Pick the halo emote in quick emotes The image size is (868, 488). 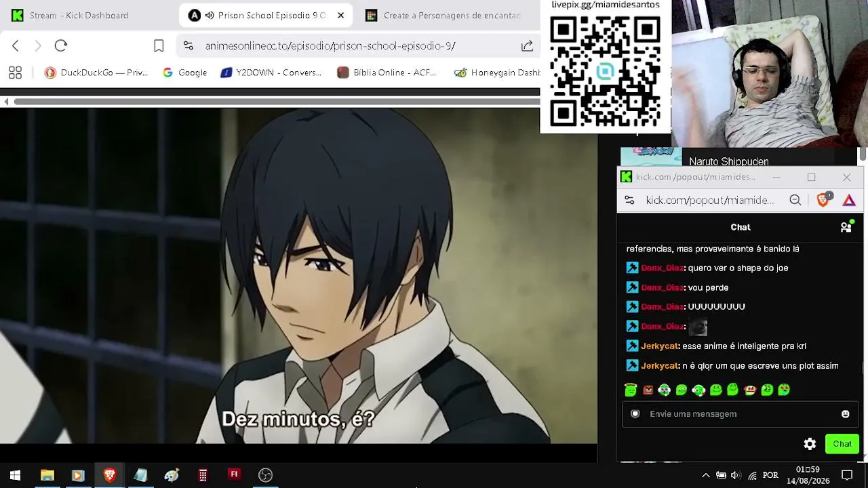(631, 390)
